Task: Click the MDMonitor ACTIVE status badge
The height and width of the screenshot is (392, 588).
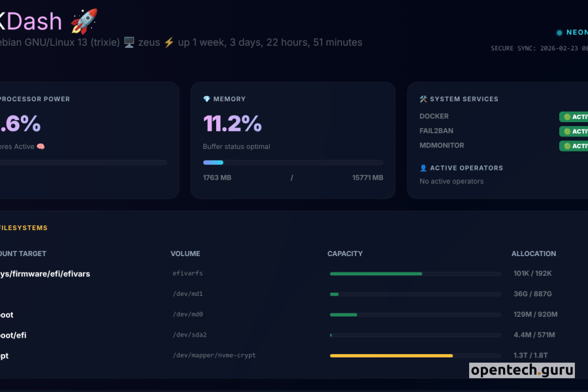Action: (x=574, y=146)
